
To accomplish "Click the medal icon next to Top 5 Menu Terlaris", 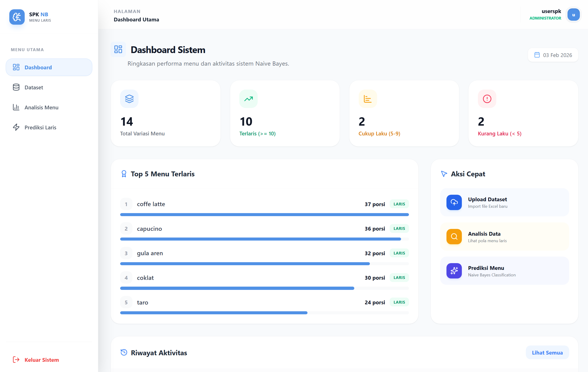I will 124,174.
